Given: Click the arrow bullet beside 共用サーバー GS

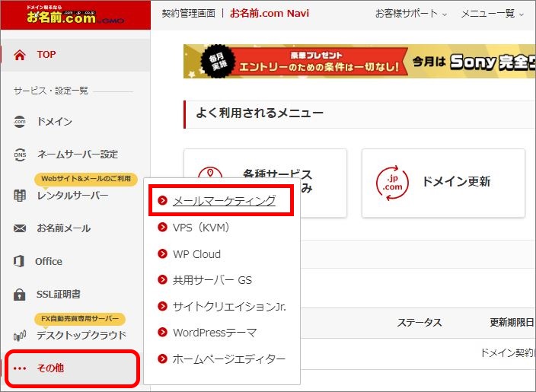Looking at the screenshot, I should 162,280.
